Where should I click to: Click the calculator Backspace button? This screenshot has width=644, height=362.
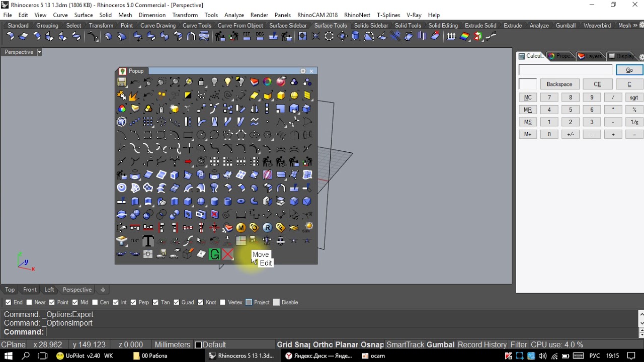pyautogui.click(x=559, y=84)
